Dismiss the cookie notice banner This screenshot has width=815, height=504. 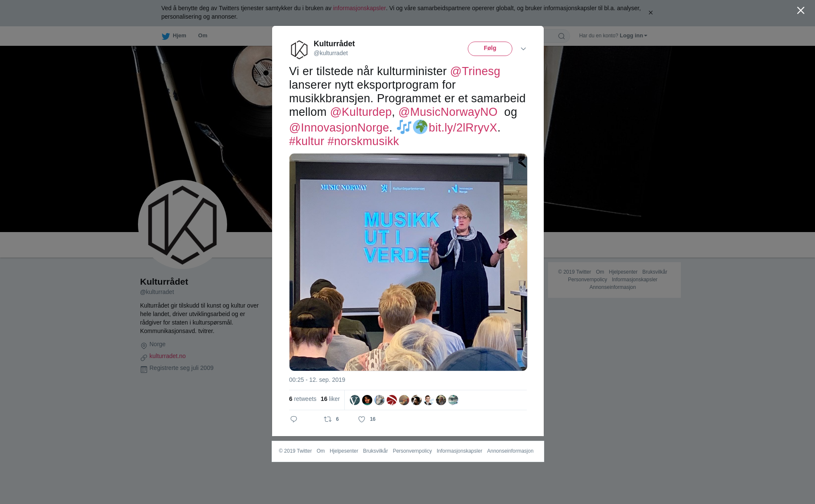coord(650,13)
